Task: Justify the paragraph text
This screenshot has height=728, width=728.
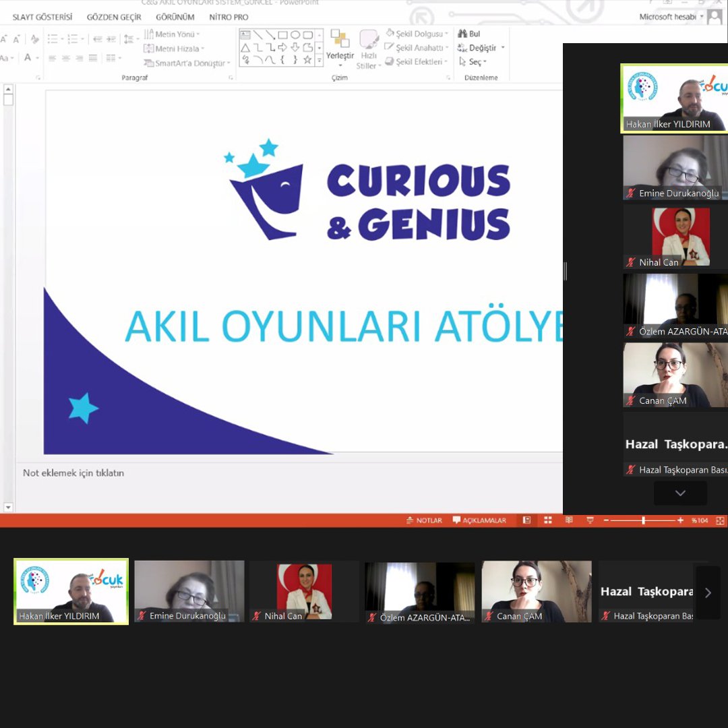Action: 93,58
